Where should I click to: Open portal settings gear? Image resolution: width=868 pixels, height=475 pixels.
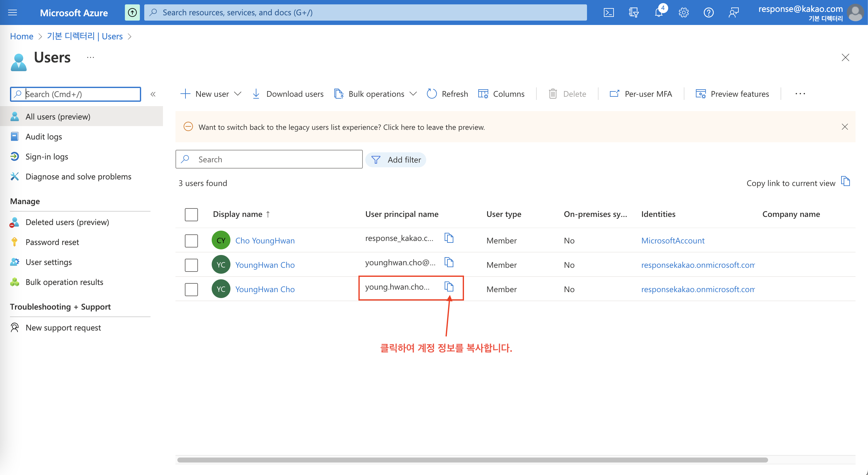point(684,12)
